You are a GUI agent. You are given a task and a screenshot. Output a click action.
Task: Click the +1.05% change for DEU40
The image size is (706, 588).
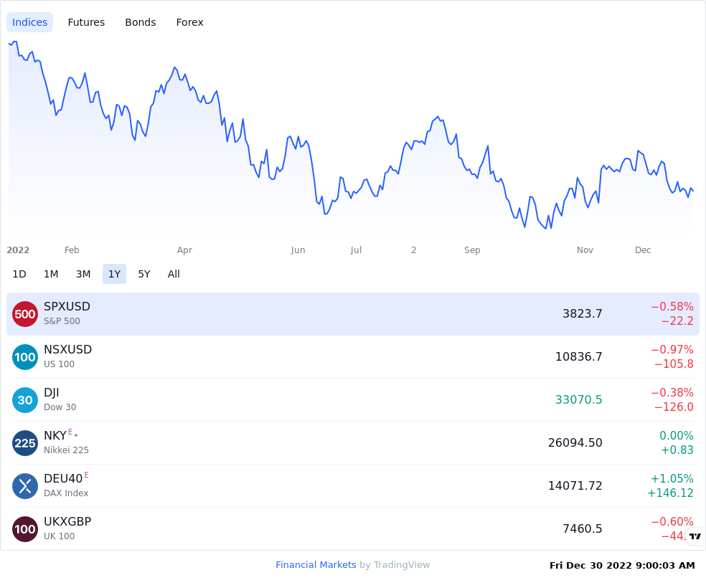point(672,478)
